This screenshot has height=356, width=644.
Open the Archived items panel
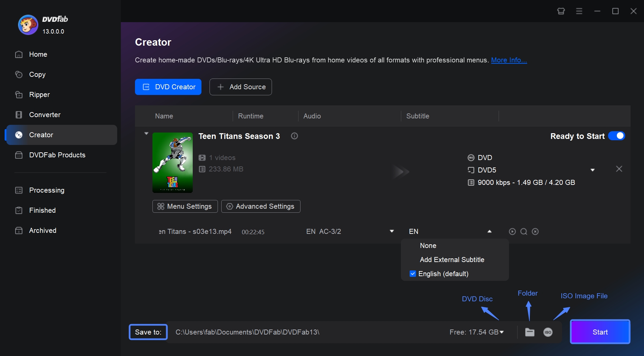tap(43, 231)
